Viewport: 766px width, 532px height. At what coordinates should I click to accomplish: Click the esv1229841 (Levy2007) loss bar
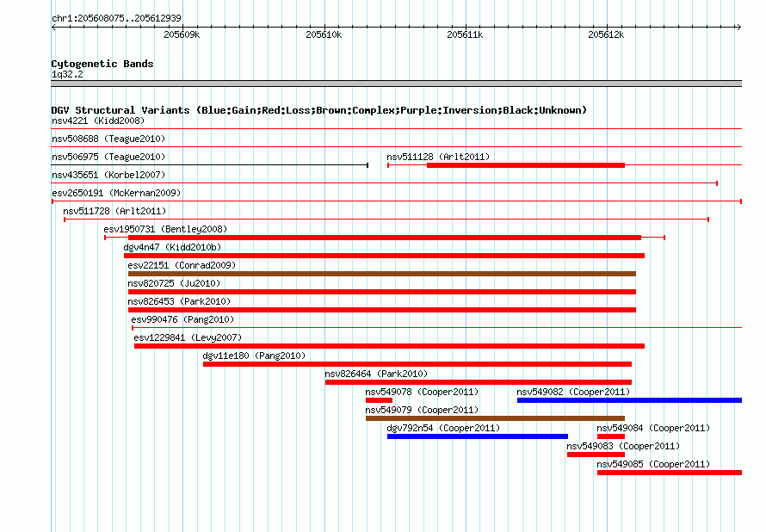point(389,346)
